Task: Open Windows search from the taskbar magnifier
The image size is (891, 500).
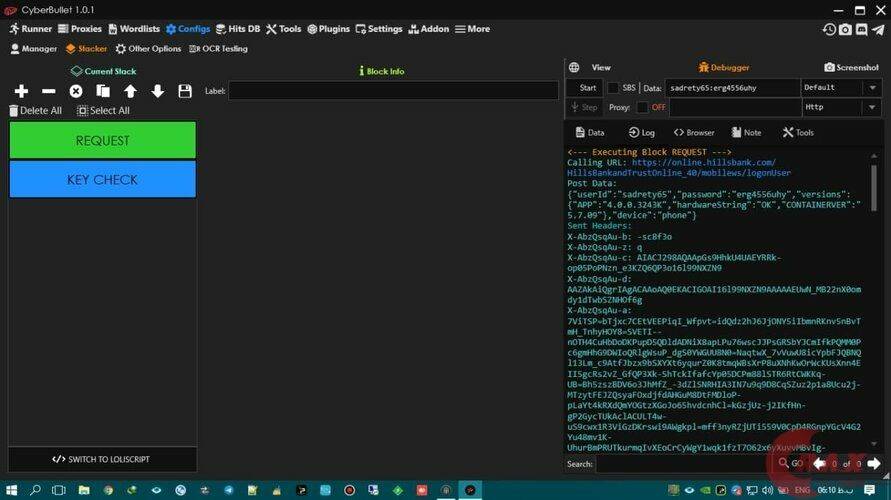Action: (35, 490)
